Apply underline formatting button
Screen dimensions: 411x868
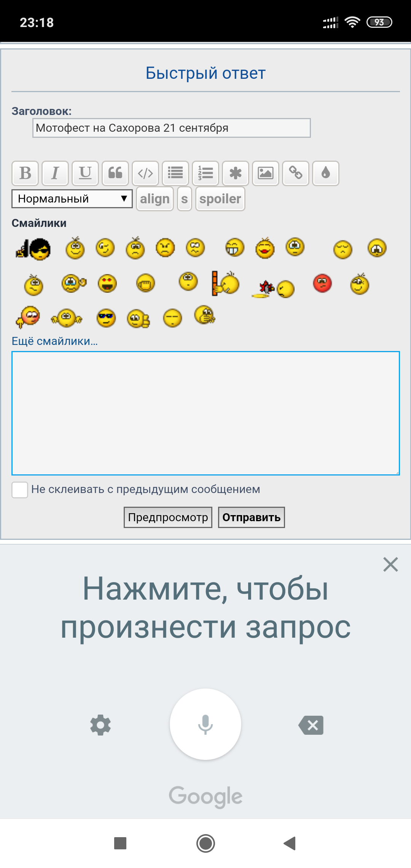85,173
